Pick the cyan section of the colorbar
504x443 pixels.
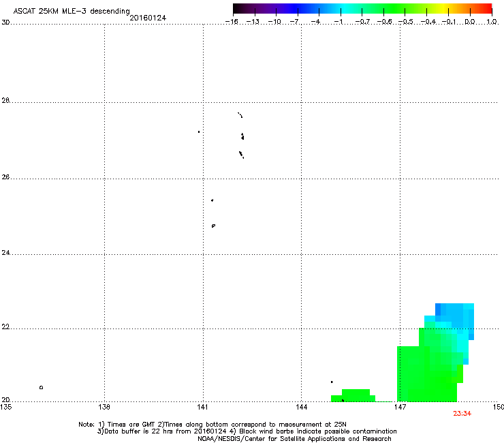coord(345,8)
